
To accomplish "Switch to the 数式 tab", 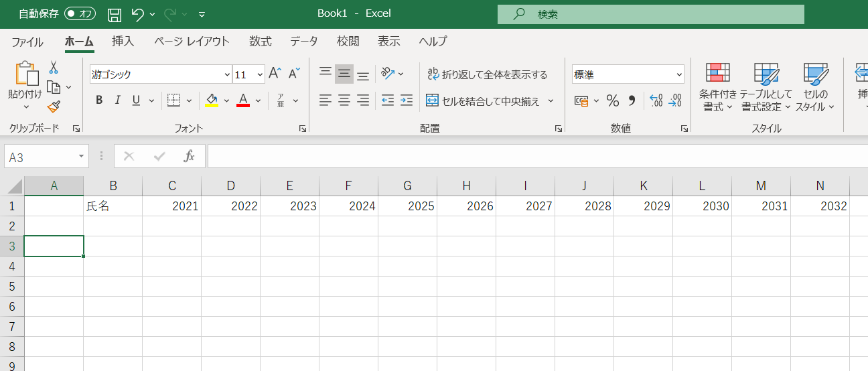I will (261, 42).
